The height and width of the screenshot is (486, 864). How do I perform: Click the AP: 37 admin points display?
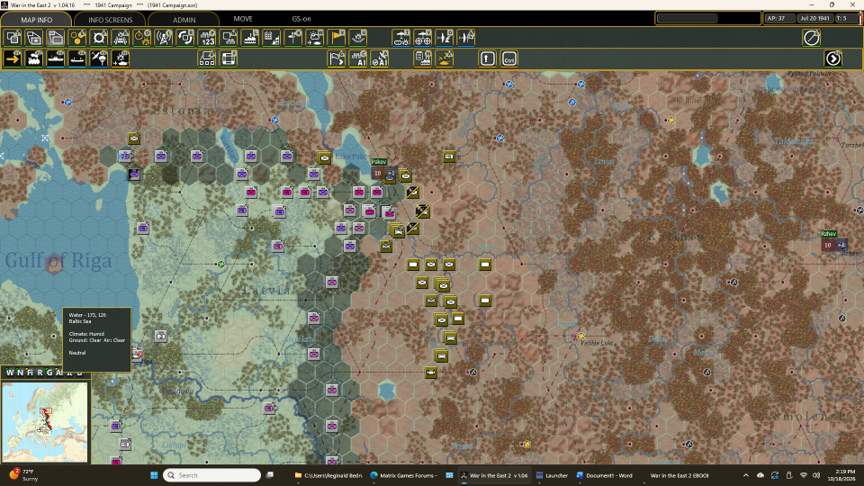click(x=779, y=18)
